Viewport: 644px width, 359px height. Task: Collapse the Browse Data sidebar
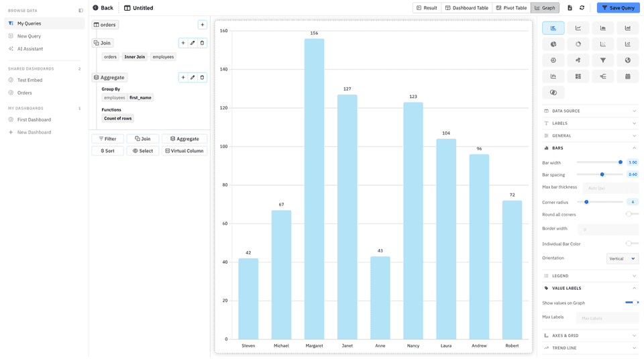(81, 11)
